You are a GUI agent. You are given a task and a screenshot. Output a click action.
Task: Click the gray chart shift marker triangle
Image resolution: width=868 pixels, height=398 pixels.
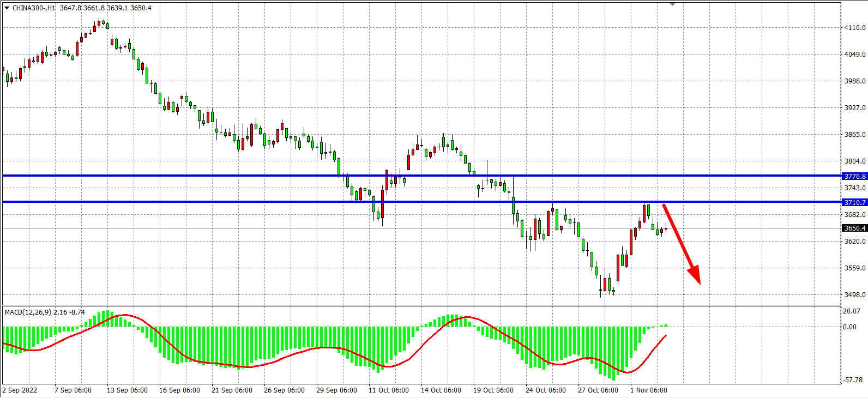click(x=672, y=4)
